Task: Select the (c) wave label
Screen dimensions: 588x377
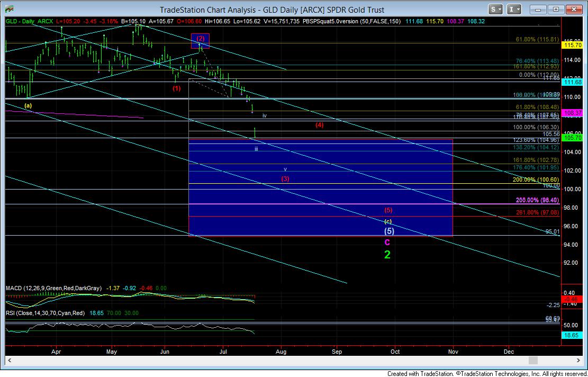Action: (388, 221)
